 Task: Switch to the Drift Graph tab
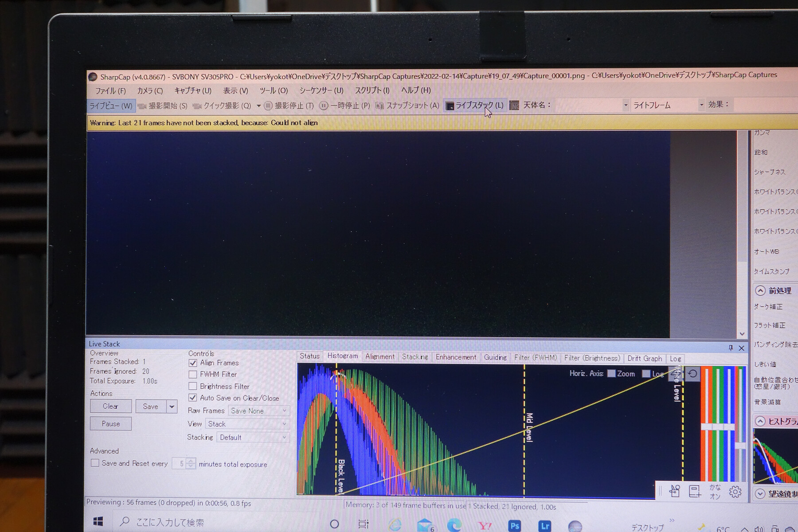click(x=645, y=359)
